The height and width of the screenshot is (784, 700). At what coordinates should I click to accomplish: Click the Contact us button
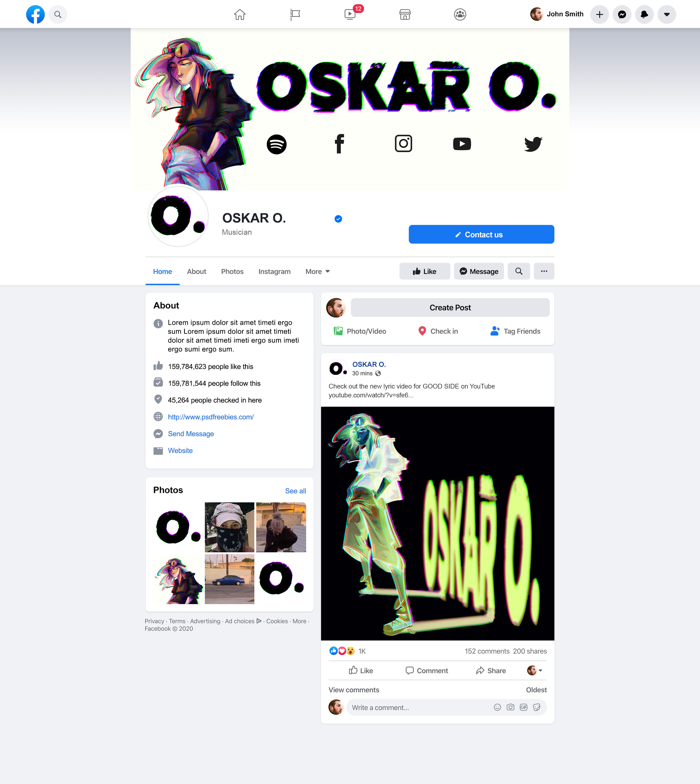pyautogui.click(x=481, y=234)
